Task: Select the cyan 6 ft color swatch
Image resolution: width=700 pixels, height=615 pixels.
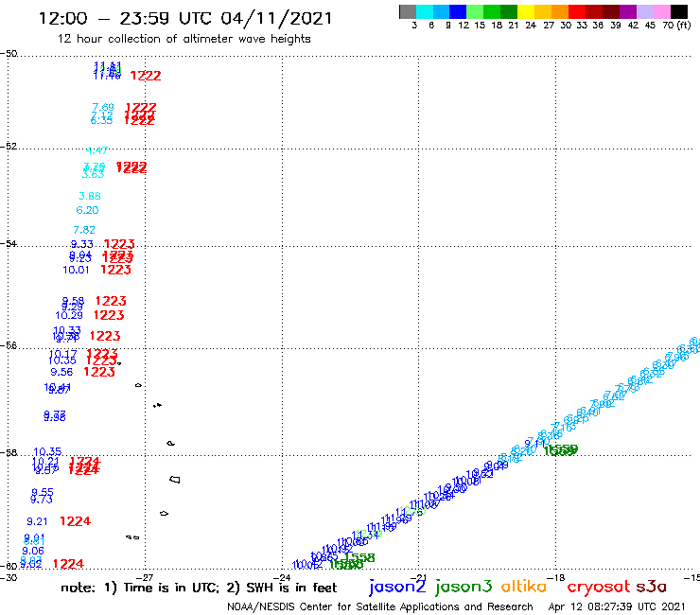Action: click(425, 11)
